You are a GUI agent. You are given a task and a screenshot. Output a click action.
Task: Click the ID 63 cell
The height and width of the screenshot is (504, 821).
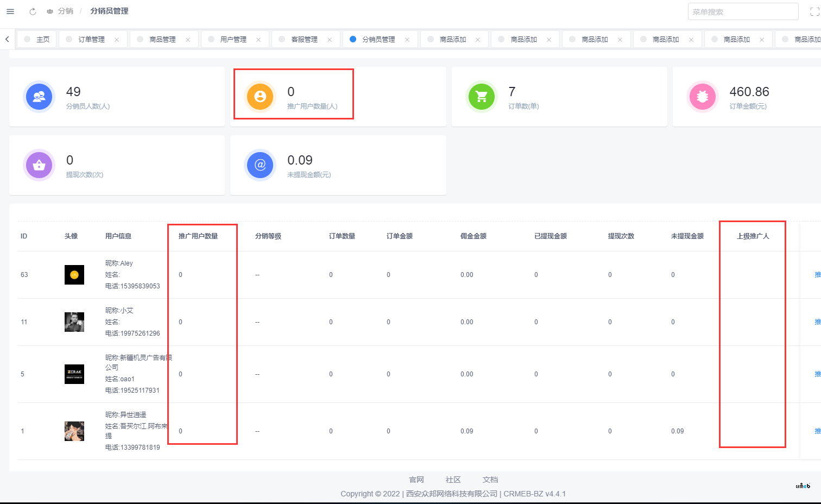24,275
